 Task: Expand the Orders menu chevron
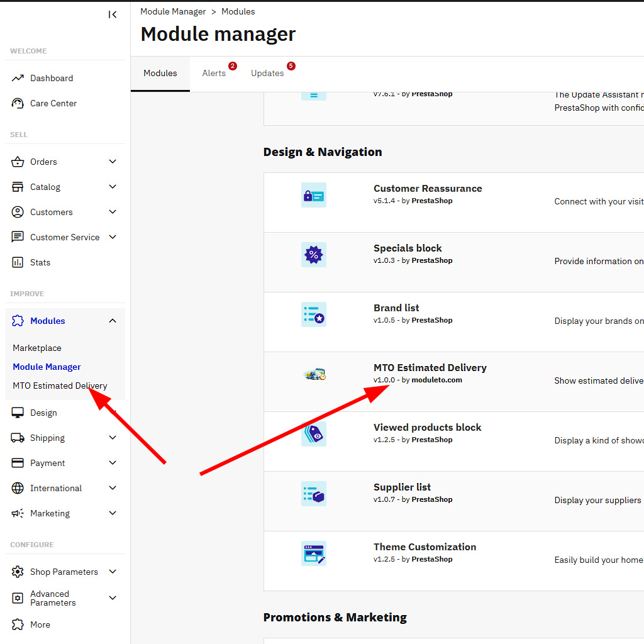point(113,162)
